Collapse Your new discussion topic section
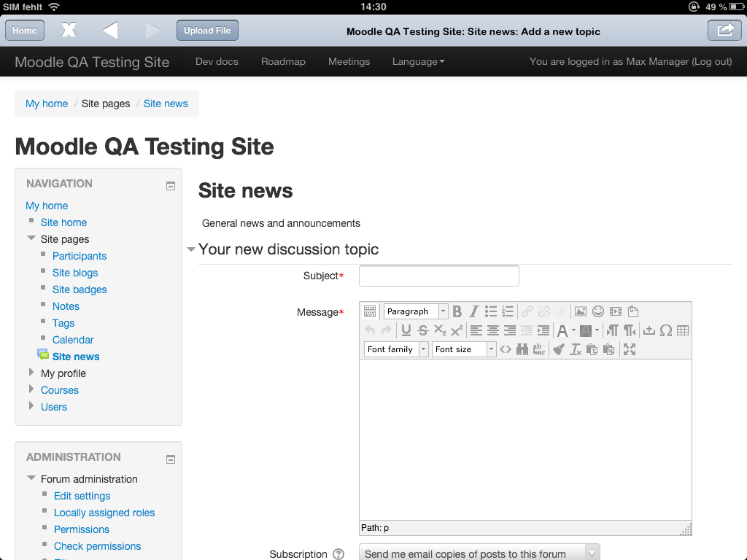The width and height of the screenshot is (747, 560). coord(191,249)
